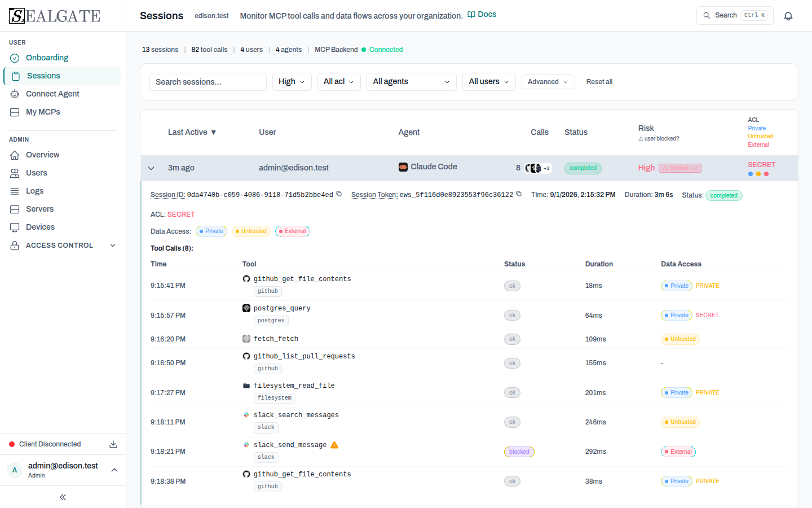Screen dimensions: 812x508
Task: Select the slack_send_message tool name
Action: pyautogui.click(x=290, y=445)
